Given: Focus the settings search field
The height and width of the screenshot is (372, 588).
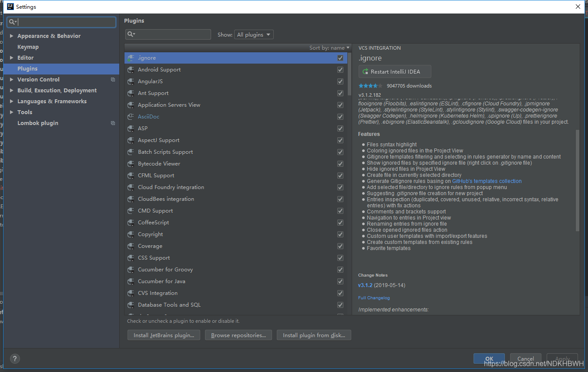Looking at the screenshot, I should pyautogui.click(x=61, y=22).
